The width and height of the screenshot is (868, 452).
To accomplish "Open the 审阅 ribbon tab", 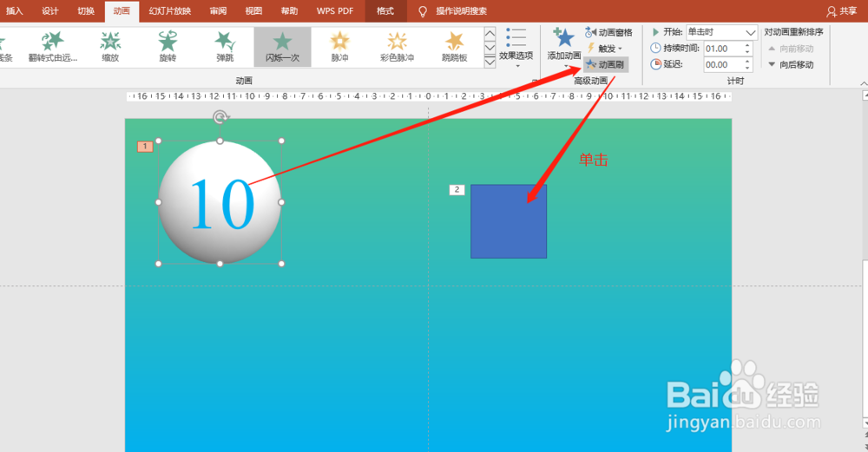I will pyautogui.click(x=218, y=11).
